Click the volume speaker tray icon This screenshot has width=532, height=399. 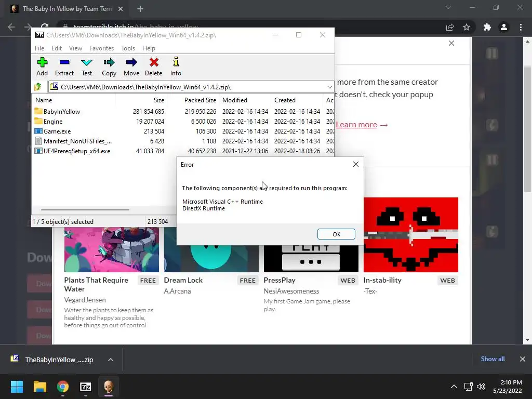pyautogui.click(x=481, y=387)
